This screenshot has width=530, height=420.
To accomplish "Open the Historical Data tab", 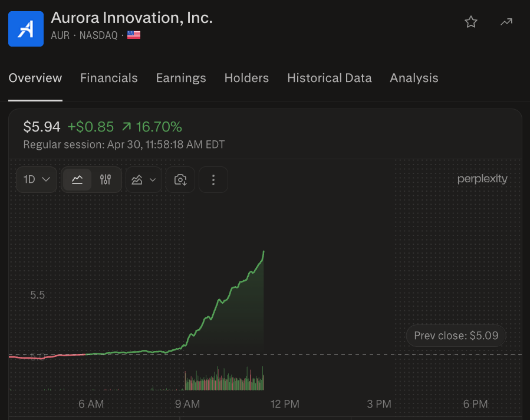I will [x=329, y=78].
